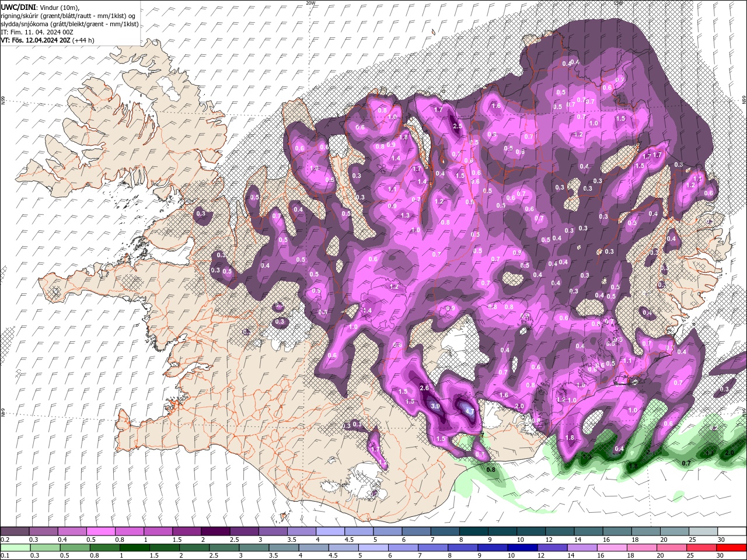Pick the lower legend blue swatch labeled 9
This screenshot has width=747, height=560.
[493, 548]
